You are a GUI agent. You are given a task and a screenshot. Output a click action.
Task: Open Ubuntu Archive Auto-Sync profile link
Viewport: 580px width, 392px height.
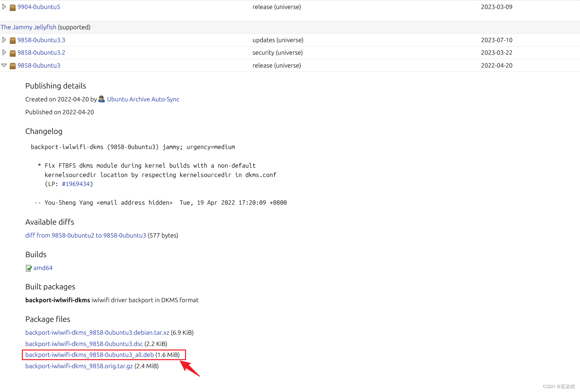pyautogui.click(x=143, y=99)
